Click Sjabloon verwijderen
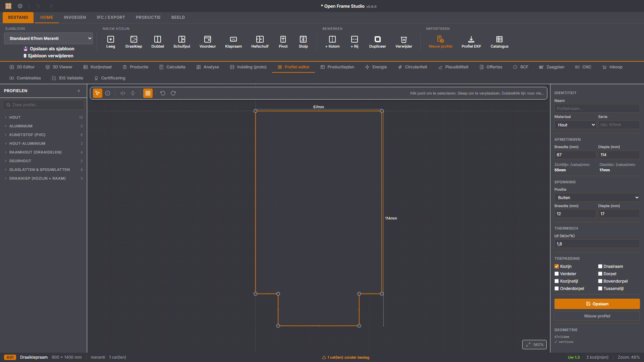The height and width of the screenshot is (362, 644). [48, 56]
